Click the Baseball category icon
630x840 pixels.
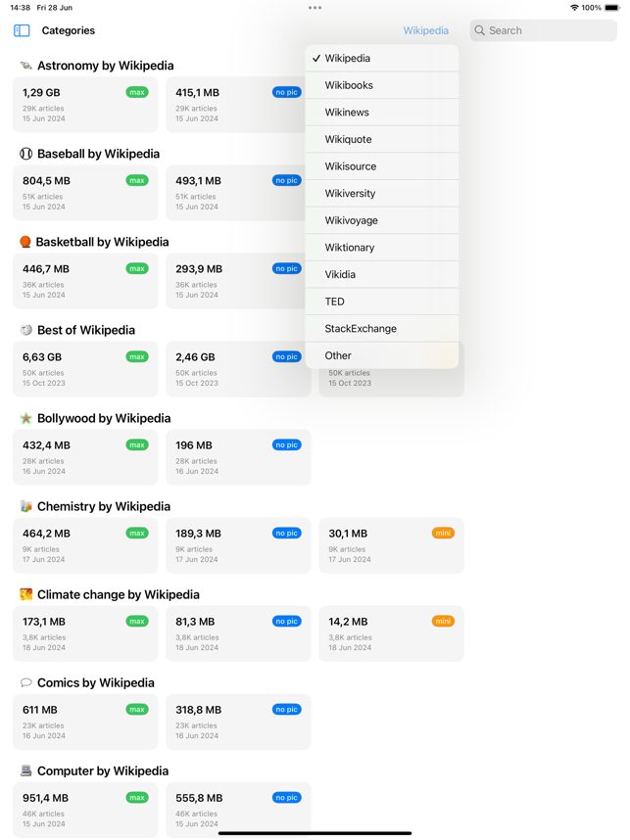pos(25,154)
